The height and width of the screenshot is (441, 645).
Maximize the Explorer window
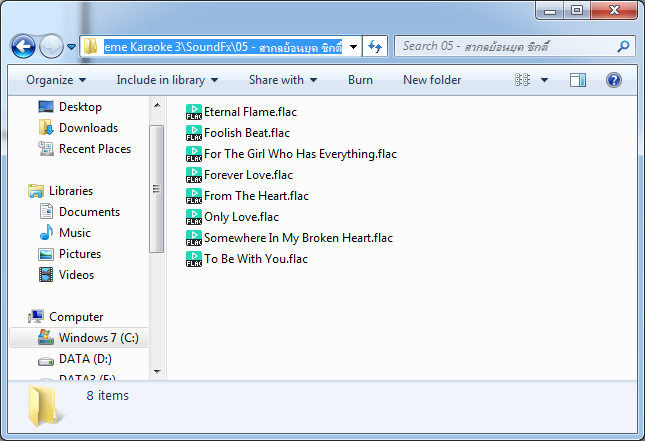(x=577, y=10)
